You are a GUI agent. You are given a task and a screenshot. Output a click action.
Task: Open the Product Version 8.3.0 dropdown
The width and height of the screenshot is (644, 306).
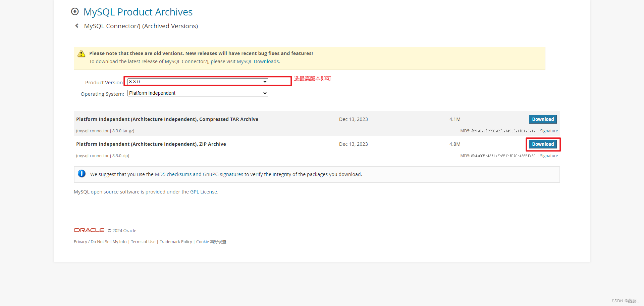point(198,82)
